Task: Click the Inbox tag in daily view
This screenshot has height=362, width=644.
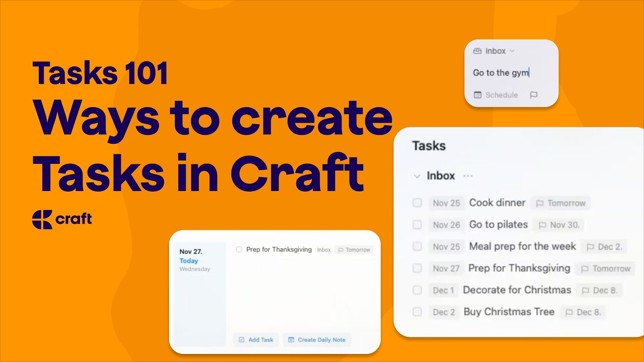Action: pos(324,250)
